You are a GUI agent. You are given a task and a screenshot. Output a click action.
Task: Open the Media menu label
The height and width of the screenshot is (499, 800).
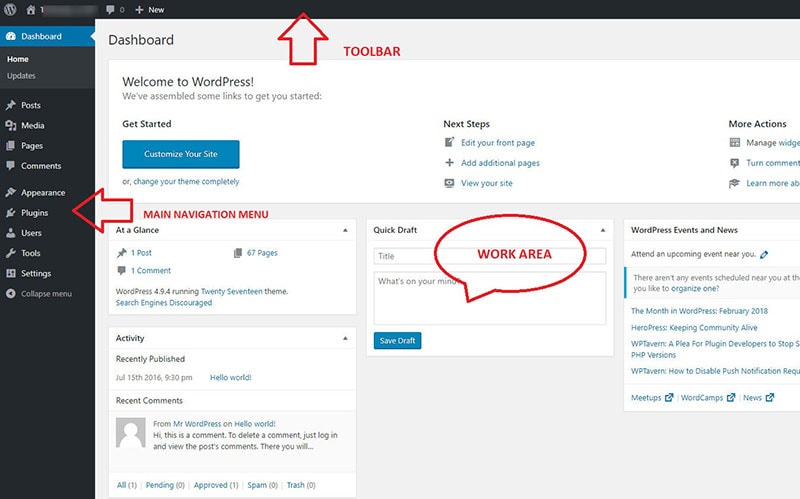(x=33, y=126)
